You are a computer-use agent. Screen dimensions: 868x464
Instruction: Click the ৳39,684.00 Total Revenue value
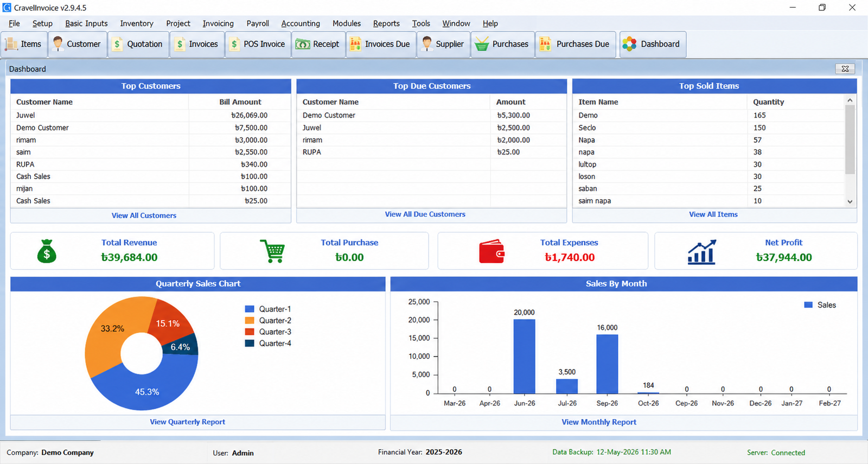[x=129, y=257]
